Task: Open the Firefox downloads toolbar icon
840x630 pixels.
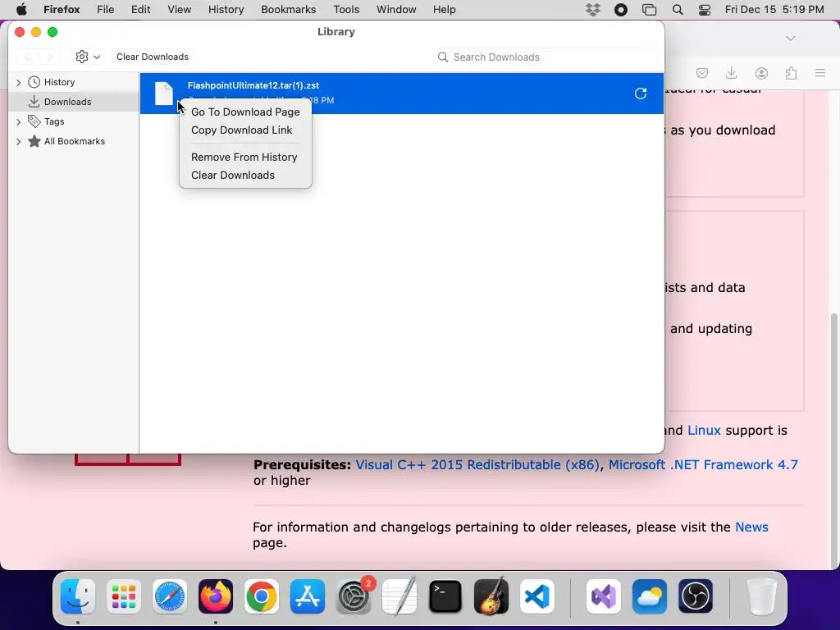Action: 731,73
